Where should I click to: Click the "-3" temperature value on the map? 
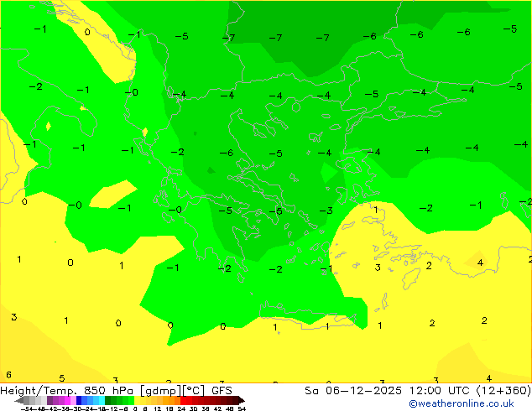(326, 211)
